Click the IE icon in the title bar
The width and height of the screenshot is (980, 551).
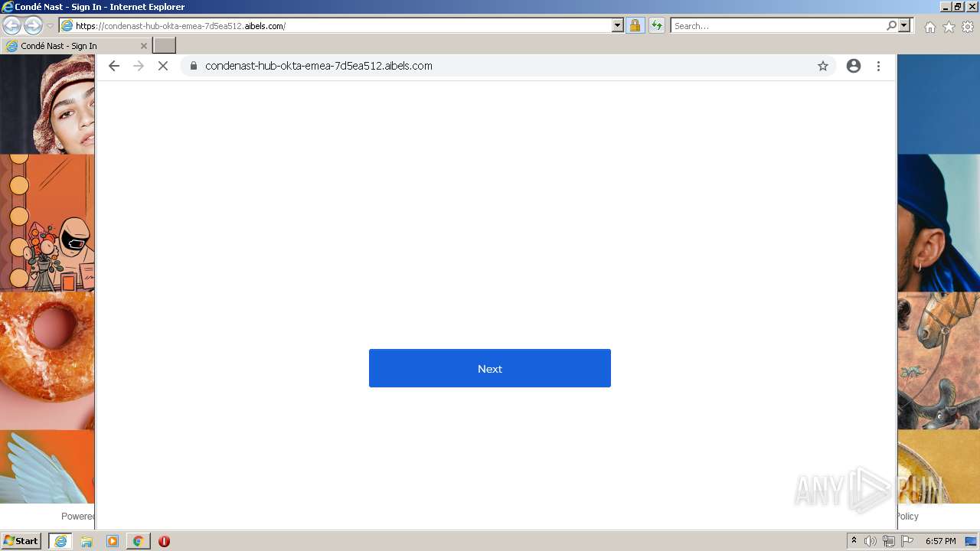point(8,7)
